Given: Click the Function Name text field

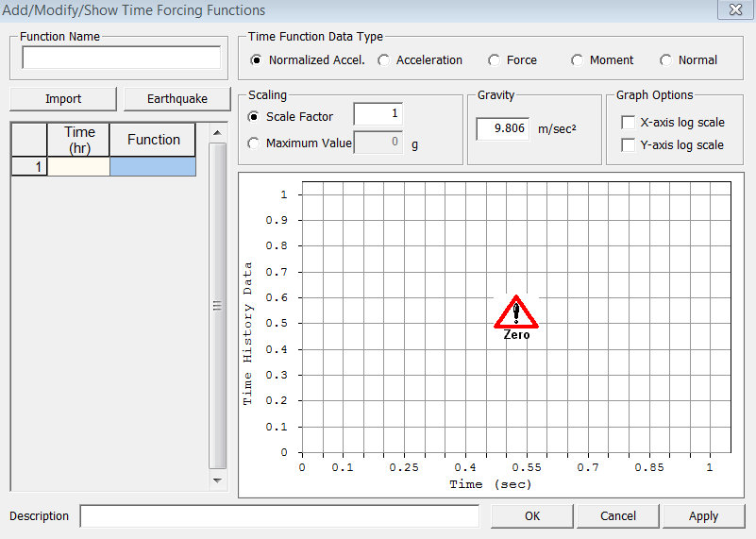Looking at the screenshot, I should 121,59.
